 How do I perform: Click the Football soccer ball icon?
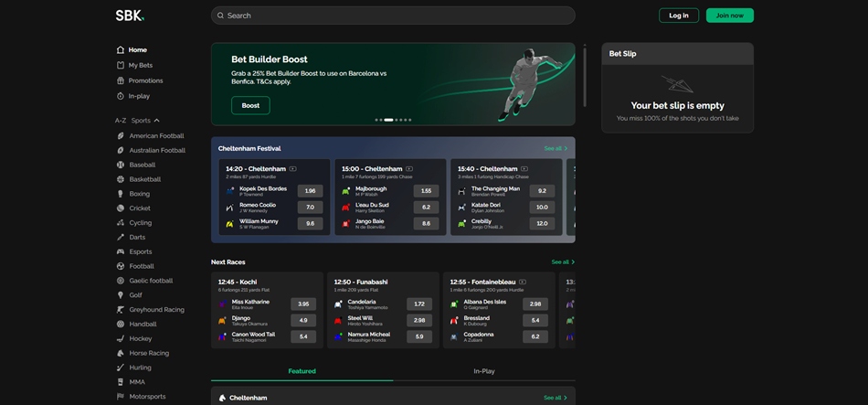point(120,266)
